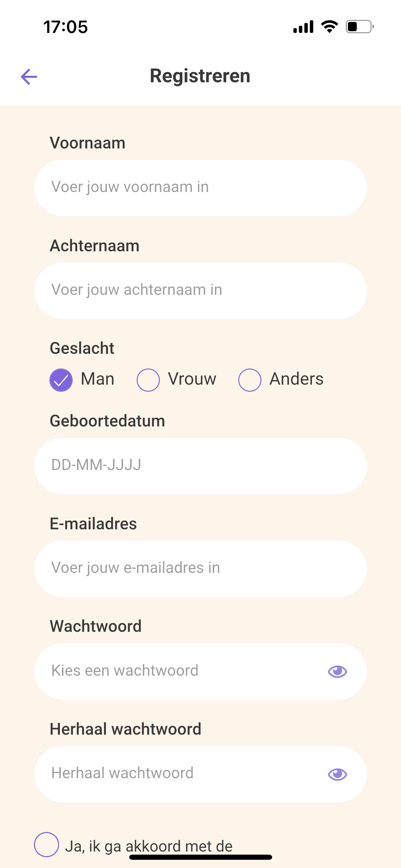Focus the Voornaam input field
This screenshot has height=868, width=401.
point(200,188)
